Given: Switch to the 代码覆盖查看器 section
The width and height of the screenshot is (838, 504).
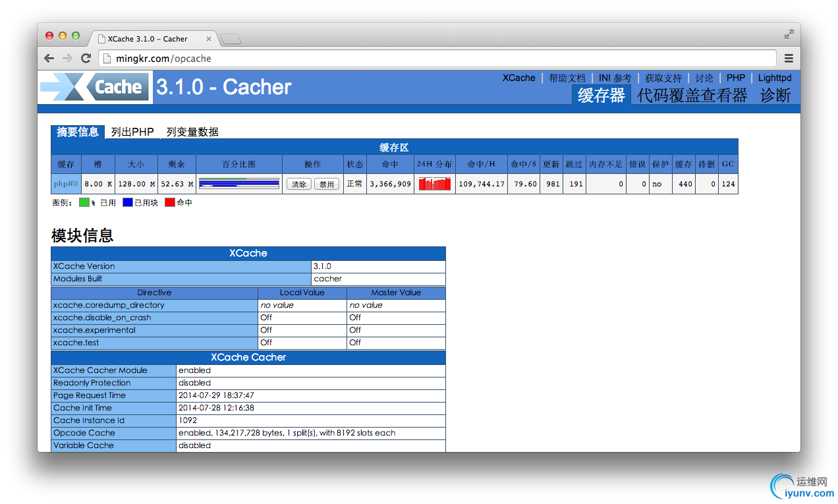Looking at the screenshot, I should [x=692, y=95].
